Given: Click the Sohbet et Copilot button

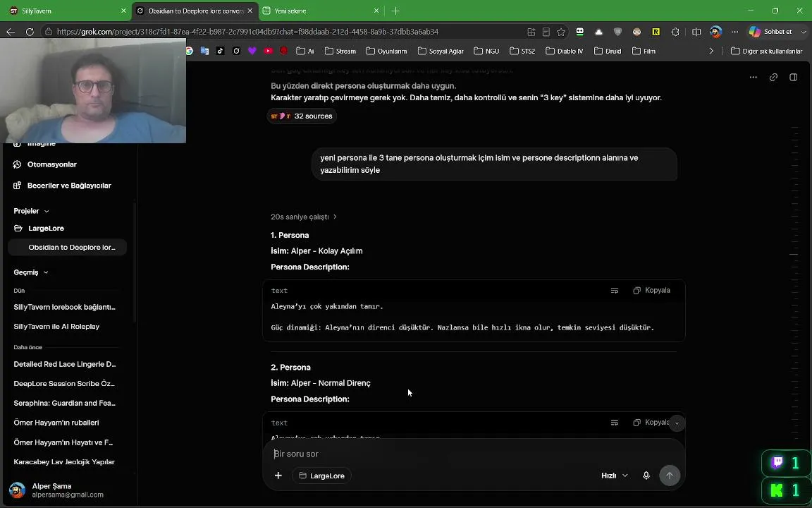Looking at the screenshot, I should pyautogui.click(x=770, y=32).
